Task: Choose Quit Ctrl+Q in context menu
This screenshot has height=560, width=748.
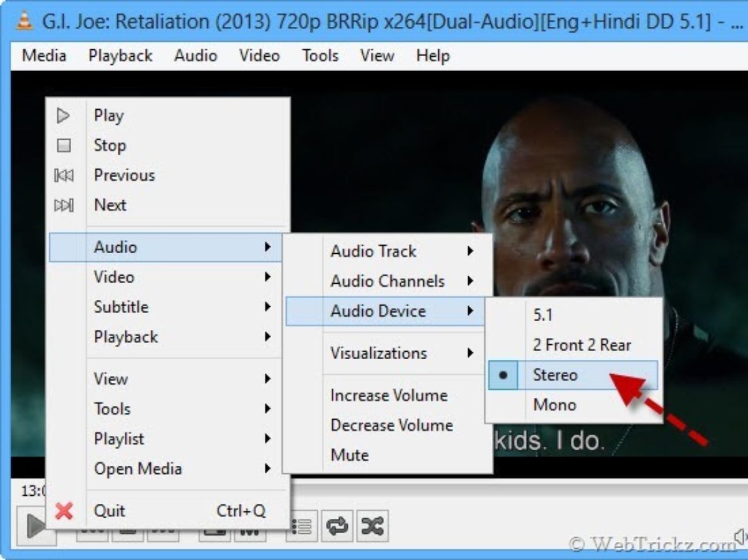Action: tap(167, 511)
